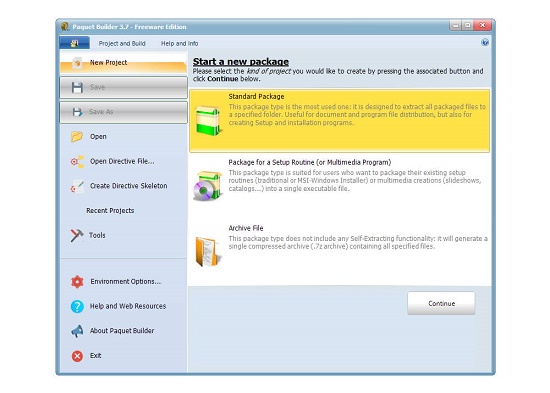This screenshot has width=550, height=393.
Task: Click the Open folder icon
Action: pyautogui.click(x=77, y=136)
